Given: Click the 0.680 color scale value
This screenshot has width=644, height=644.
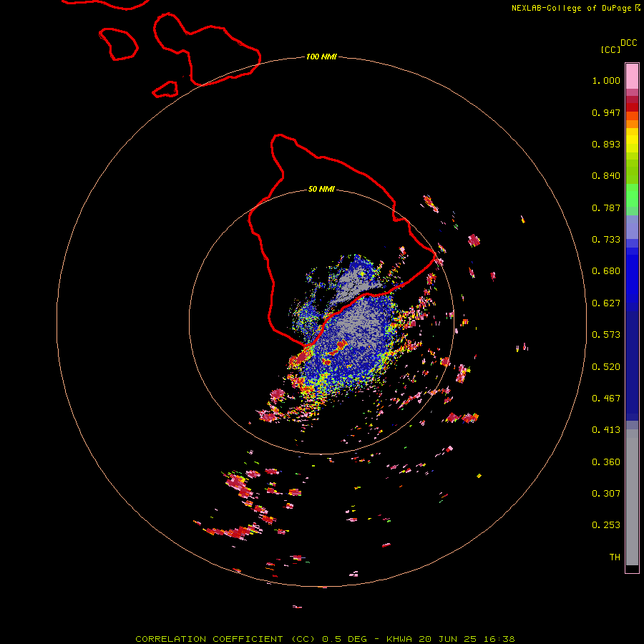Looking at the screenshot, I should 606,271.
